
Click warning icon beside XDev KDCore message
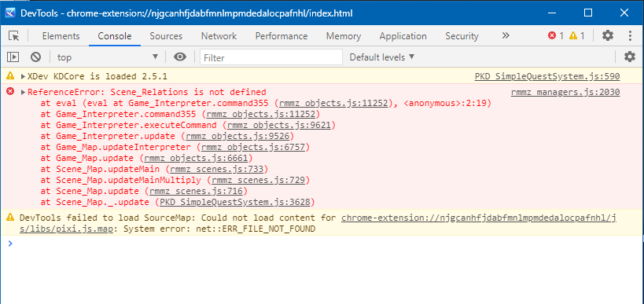coord(10,76)
